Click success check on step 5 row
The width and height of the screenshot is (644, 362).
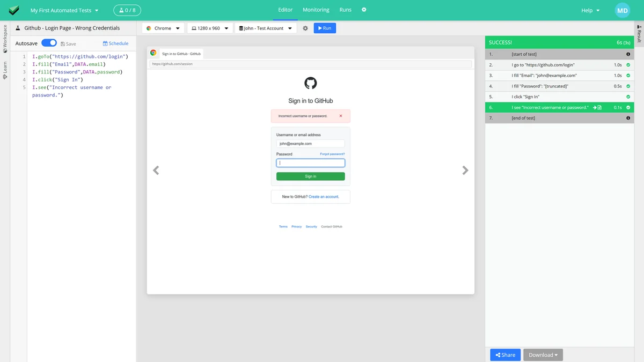pos(628,97)
